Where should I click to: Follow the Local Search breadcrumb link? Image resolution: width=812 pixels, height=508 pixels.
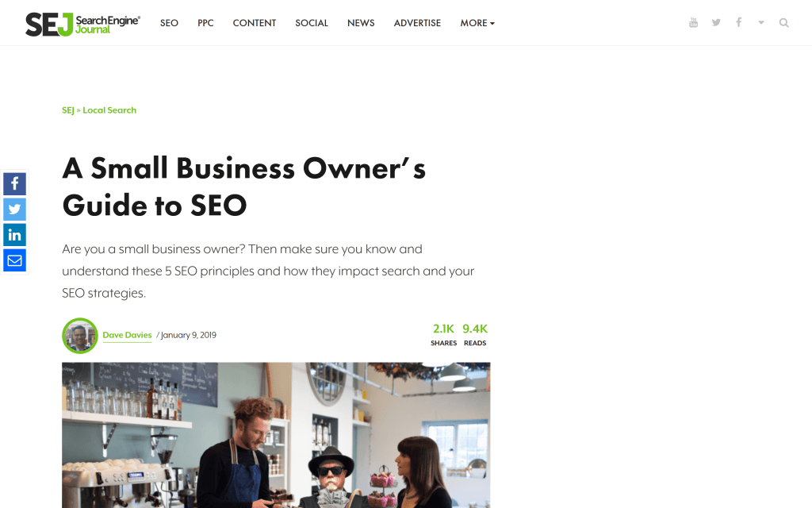click(x=109, y=110)
